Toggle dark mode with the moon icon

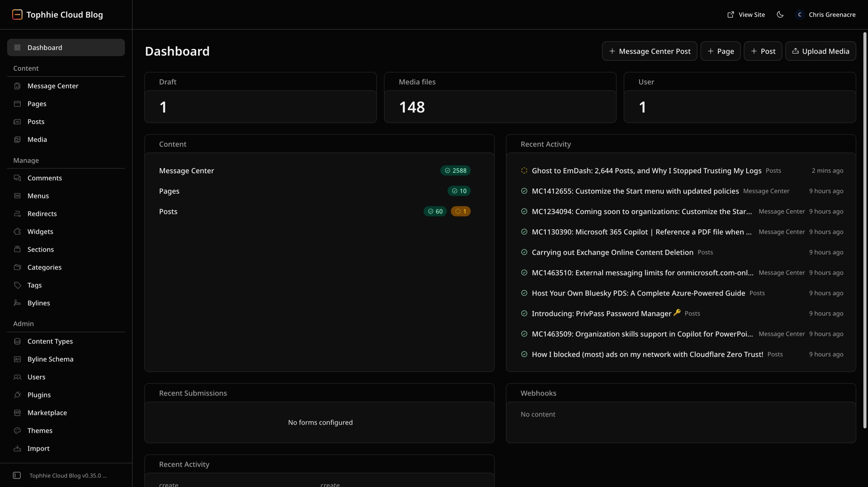780,15
